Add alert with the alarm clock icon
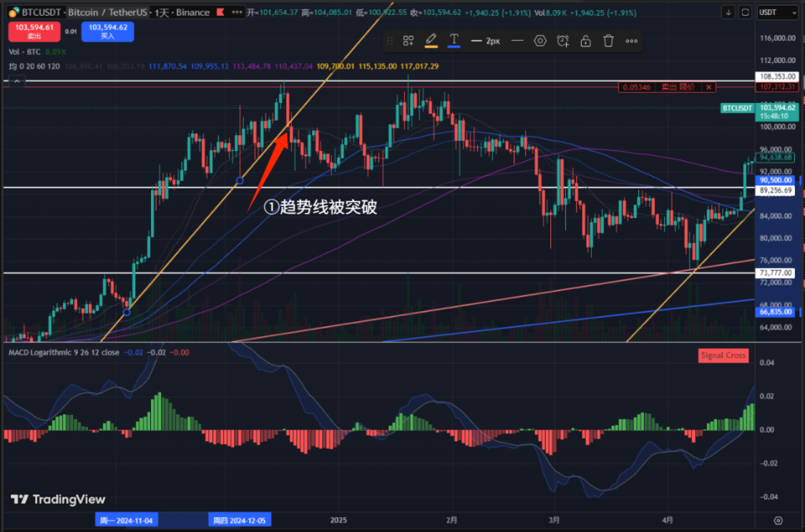This screenshot has height=532, width=805. 563,41
